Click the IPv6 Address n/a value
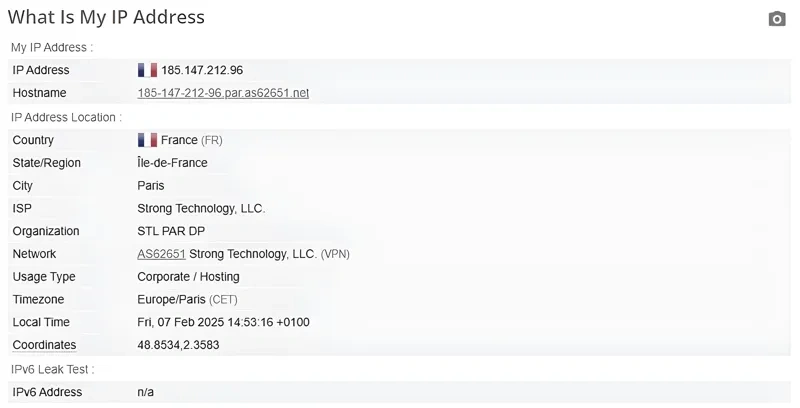This screenshot has width=800, height=408. (x=146, y=392)
